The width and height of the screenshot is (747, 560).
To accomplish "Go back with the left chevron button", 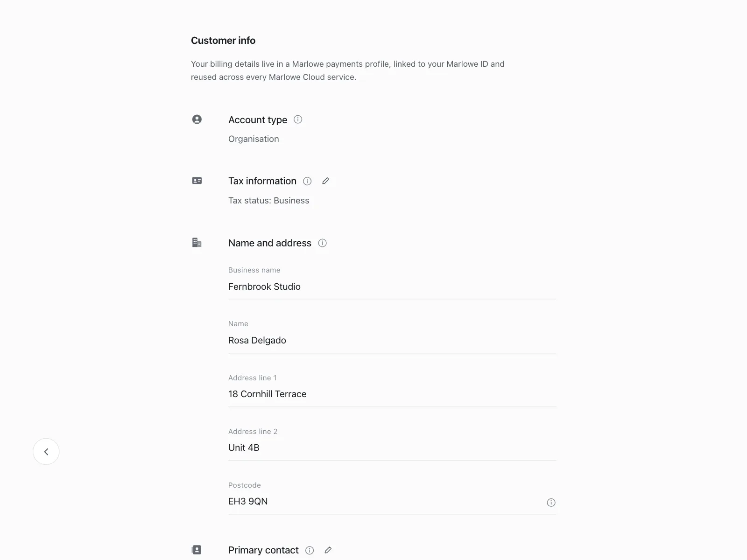I will click(x=46, y=451).
